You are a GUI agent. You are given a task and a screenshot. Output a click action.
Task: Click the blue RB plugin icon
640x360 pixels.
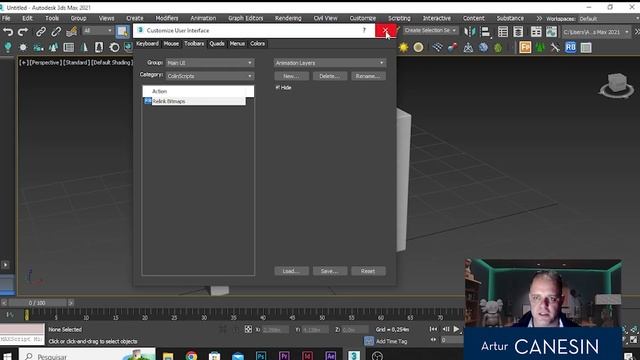coord(571,47)
